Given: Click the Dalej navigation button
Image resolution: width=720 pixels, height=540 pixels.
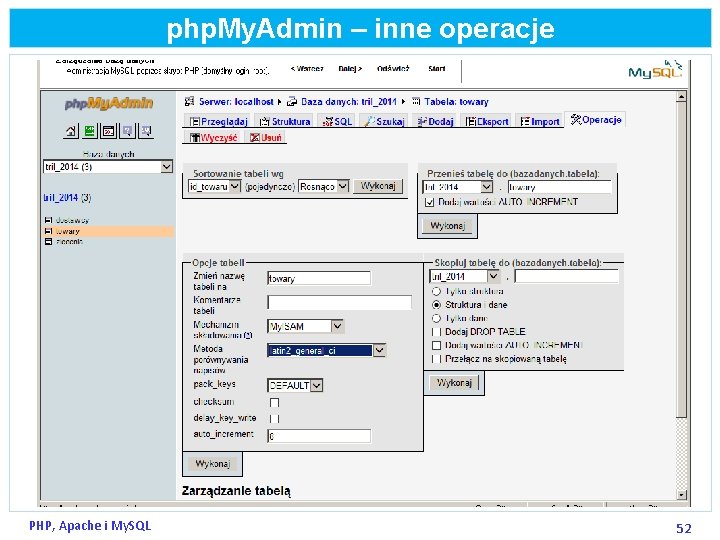Looking at the screenshot, I should point(350,69).
